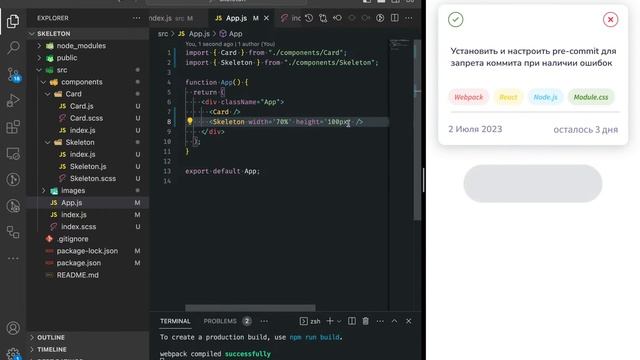Click the React tag on the card
Image resolution: width=640 pixels, height=360 pixels.
pyautogui.click(x=508, y=97)
